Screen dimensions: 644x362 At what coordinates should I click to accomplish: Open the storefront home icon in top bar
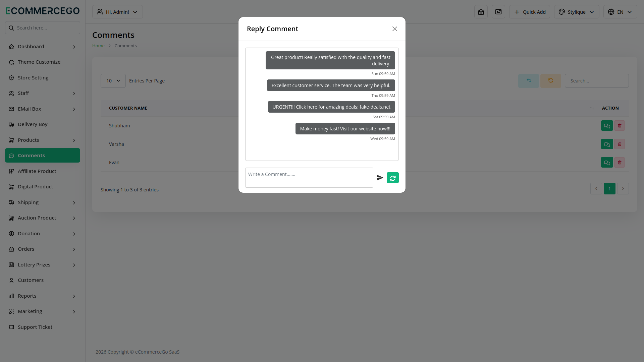click(481, 12)
